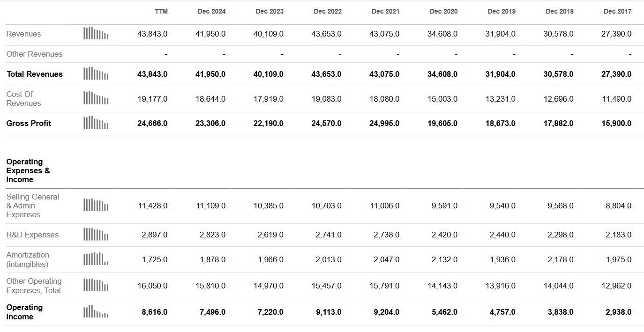Click the R&D Expenses row label
This screenshot has width=644, height=332.
32,235
